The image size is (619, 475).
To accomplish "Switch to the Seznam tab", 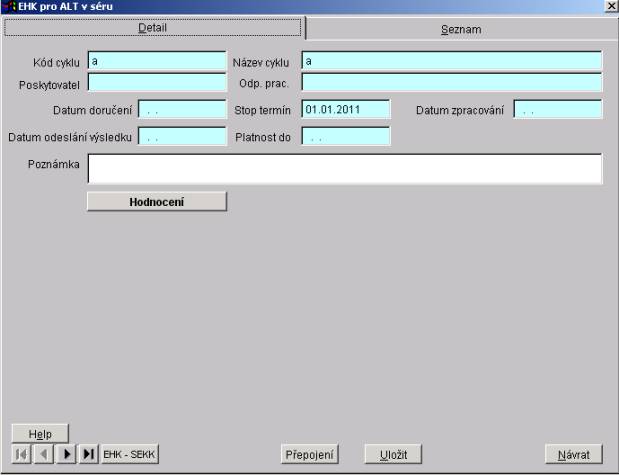I will [x=462, y=29].
